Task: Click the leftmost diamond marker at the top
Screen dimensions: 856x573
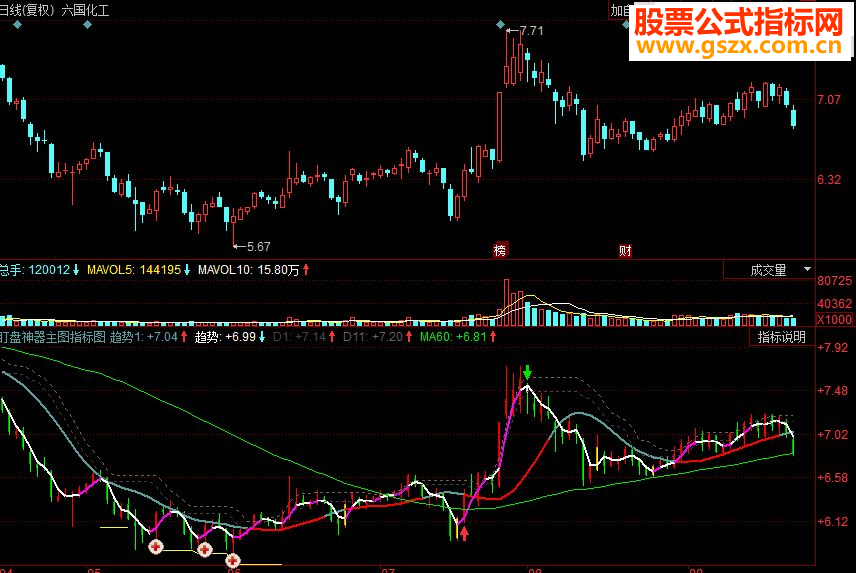Action: click(x=17, y=25)
